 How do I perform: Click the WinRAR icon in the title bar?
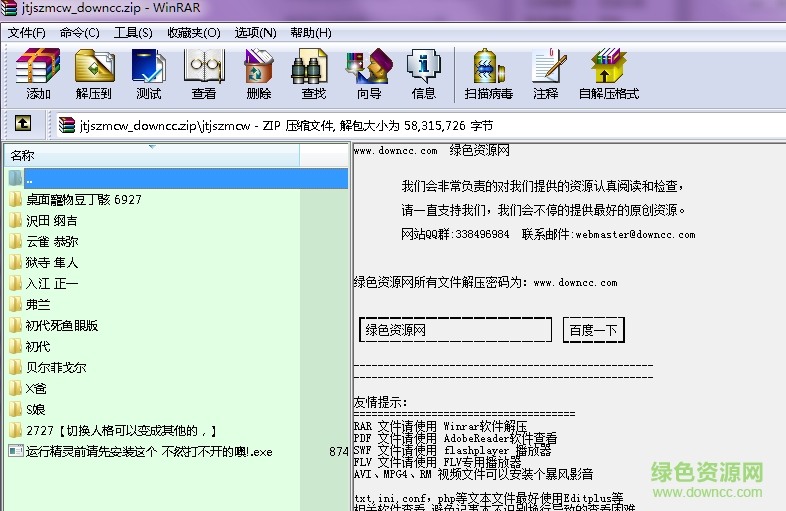(x=9, y=8)
